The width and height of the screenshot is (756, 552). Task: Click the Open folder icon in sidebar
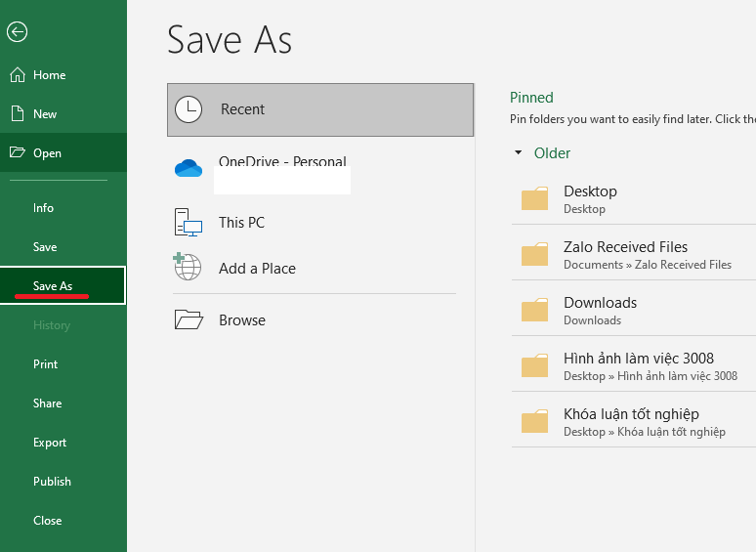pyautogui.click(x=18, y=152)
